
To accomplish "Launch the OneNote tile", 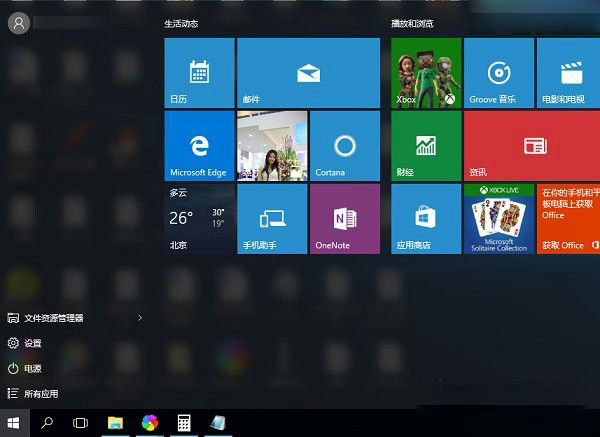I will pos(345,218).
